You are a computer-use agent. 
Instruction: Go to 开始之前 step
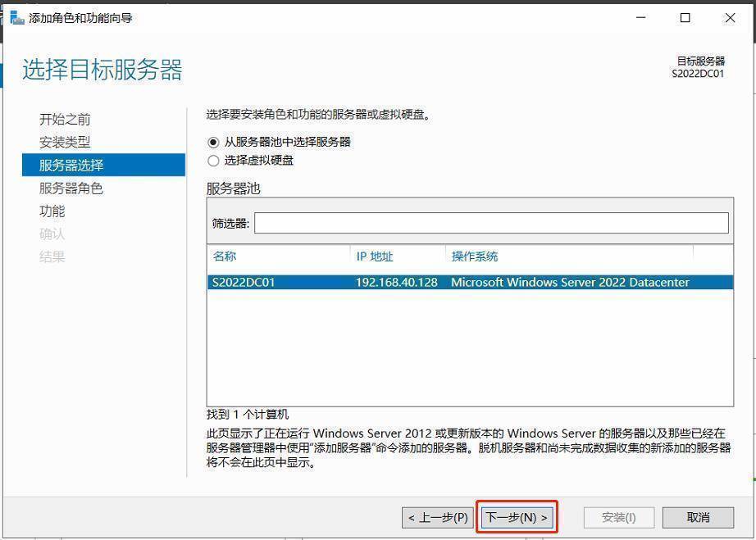point(65,120)
